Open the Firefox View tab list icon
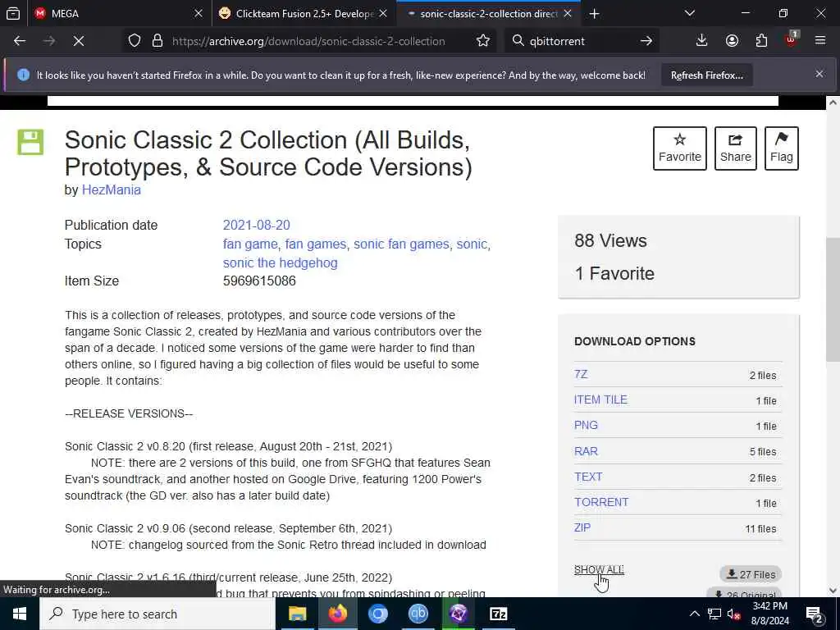The image size is (840, 630). (13, 13)
